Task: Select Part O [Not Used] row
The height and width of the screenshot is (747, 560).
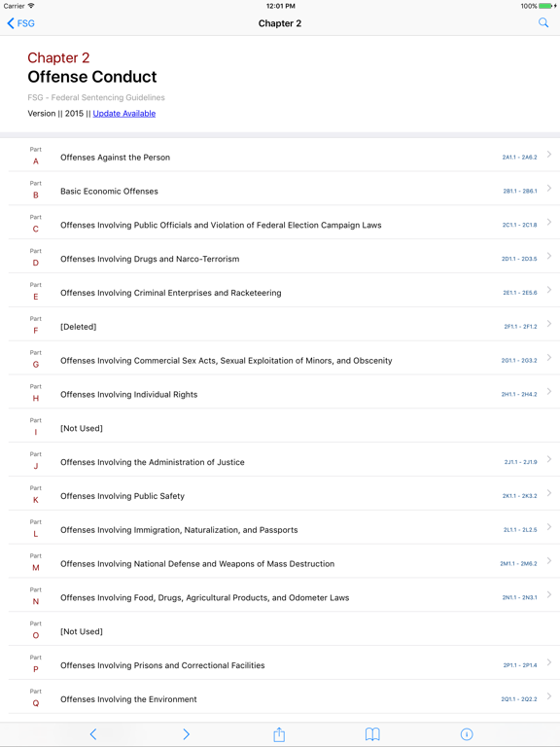Action: pos(280,628)
